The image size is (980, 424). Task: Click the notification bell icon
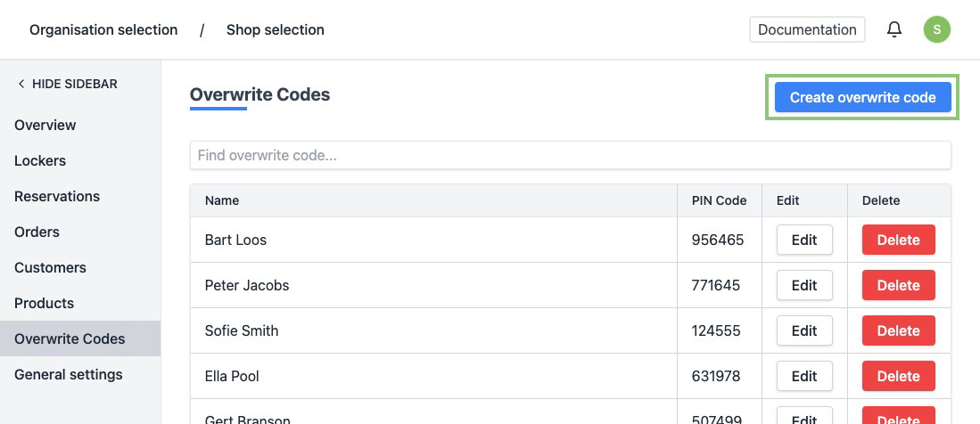894,29
